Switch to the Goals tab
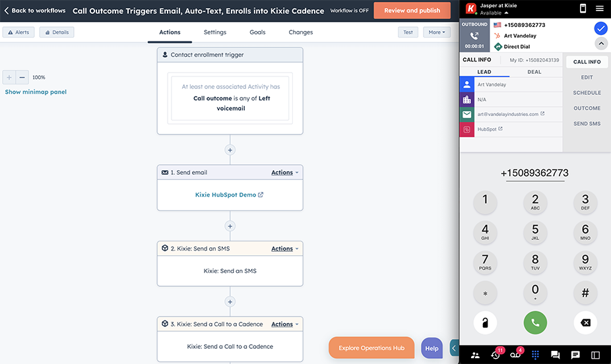Viewport: 611px width, 364px height. (257, 32)
